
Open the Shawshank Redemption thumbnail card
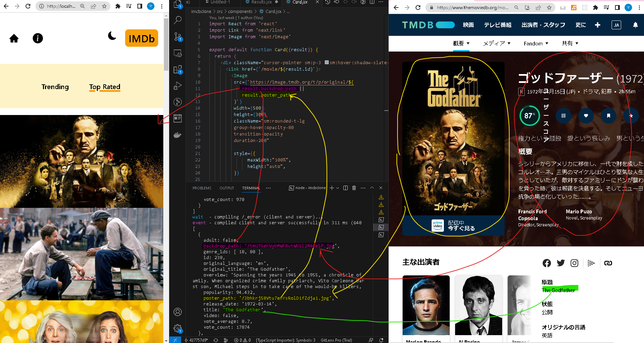(x=81, y=254)
